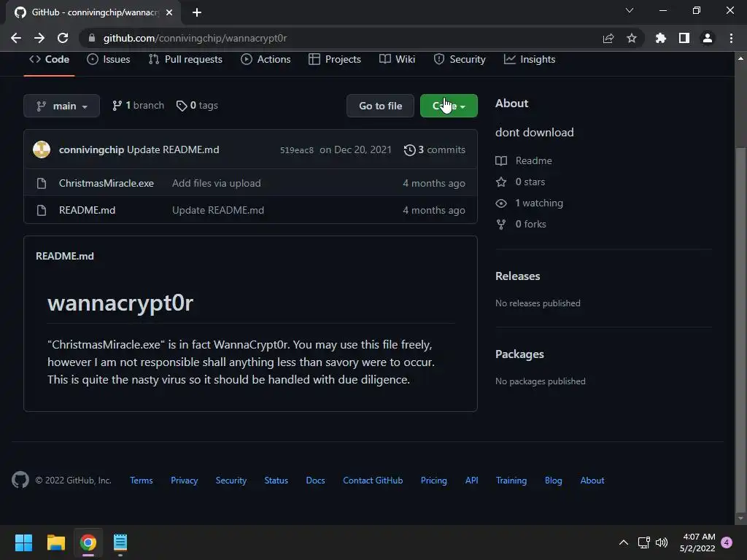This screenshot has width=747, height=560.
Task: Open the Insights tab
Action: (530, 59)
